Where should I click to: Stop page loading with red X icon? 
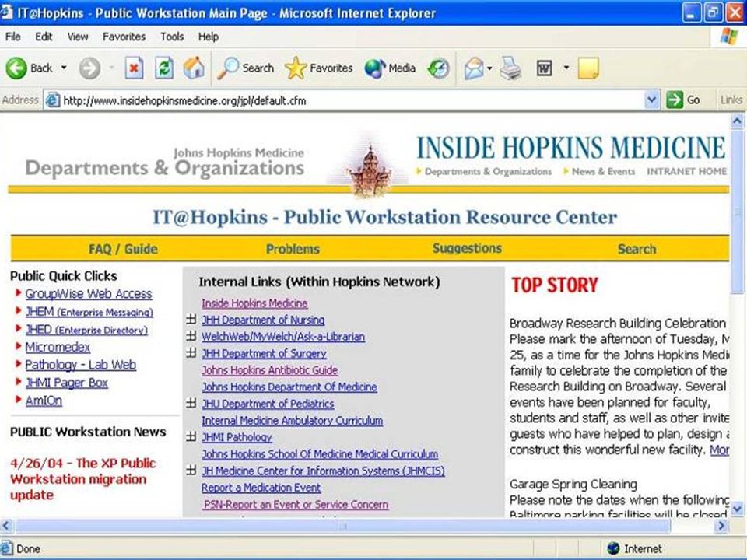pos(135,68)
